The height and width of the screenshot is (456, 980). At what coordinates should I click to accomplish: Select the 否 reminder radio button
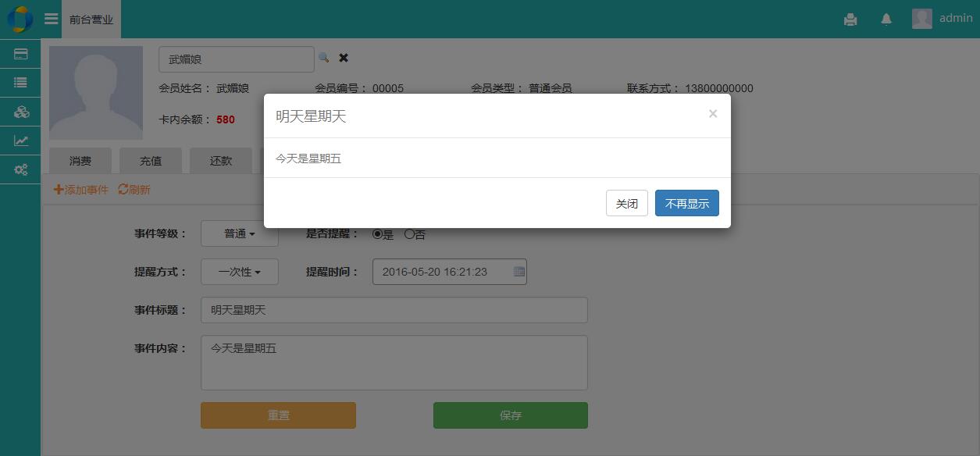tap(409, 234)
